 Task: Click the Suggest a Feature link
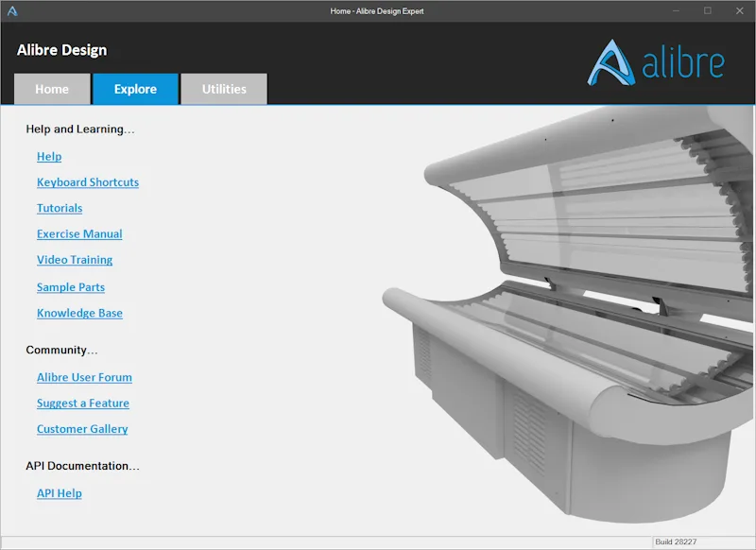coord(83,403)
